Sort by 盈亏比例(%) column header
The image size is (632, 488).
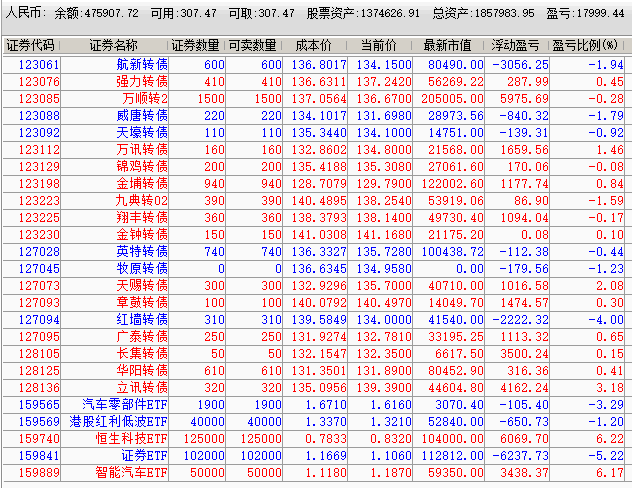point(585,45)
